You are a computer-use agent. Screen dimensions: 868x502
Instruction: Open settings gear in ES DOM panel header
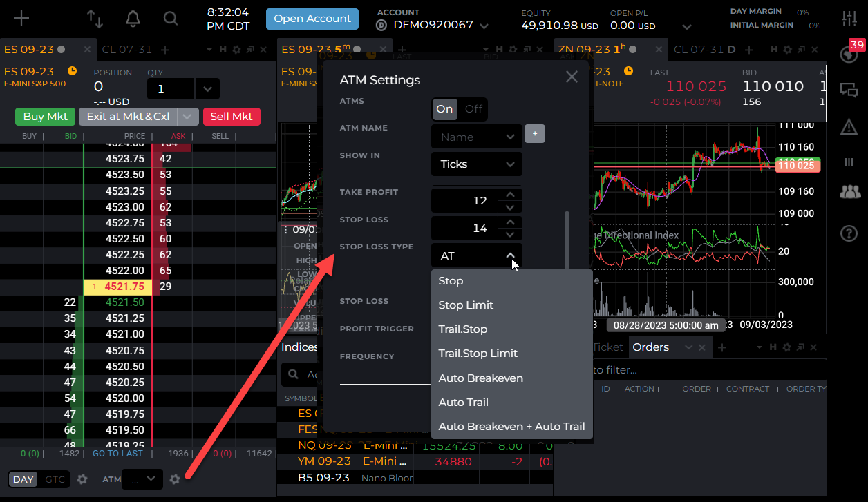(x=236, y=50)
